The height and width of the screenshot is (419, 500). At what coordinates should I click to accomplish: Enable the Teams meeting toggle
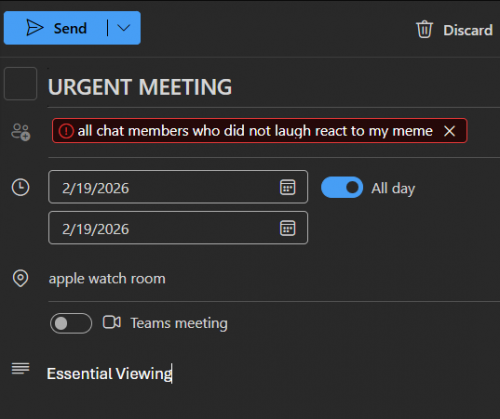tap(71, 323)
